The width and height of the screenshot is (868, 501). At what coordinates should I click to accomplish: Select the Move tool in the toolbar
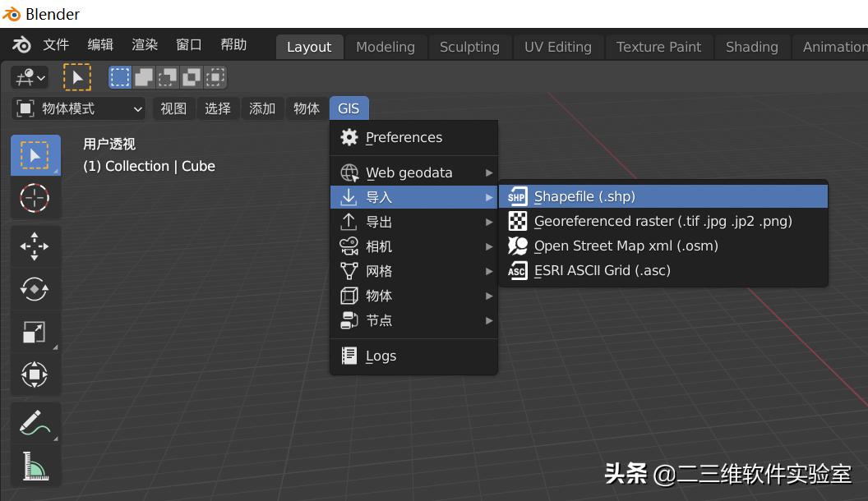(35, 246)
